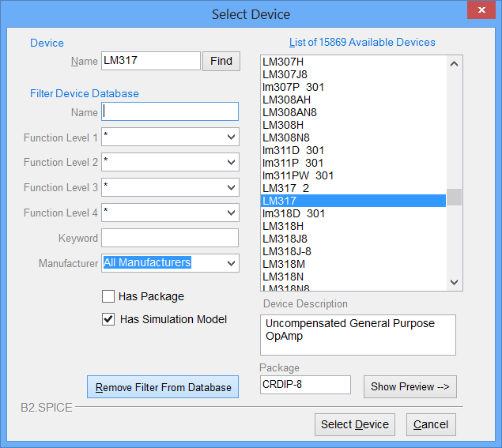Focus the Keyword filter input field

click(170, 238)
